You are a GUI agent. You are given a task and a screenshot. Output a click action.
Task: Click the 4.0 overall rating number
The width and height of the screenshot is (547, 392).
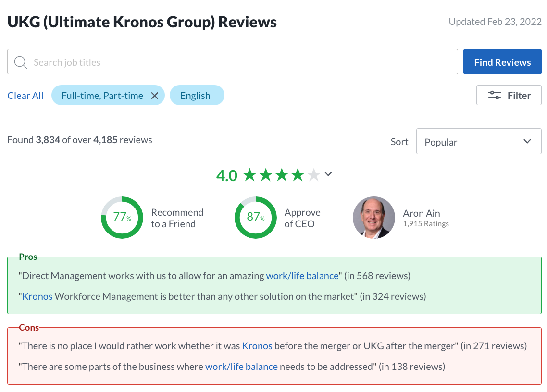tap(227, 175)
